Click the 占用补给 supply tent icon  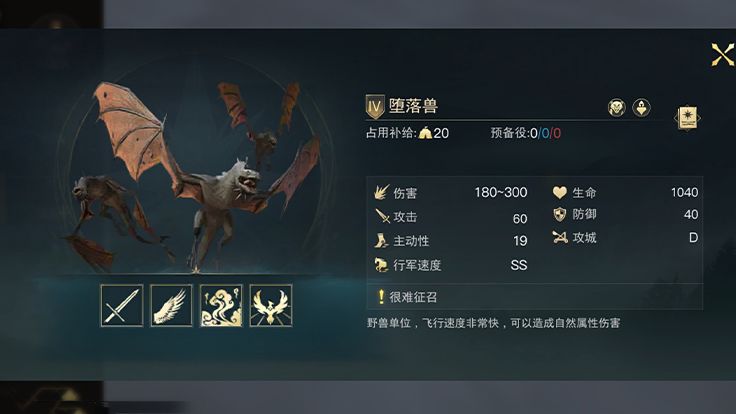(425, 133)
